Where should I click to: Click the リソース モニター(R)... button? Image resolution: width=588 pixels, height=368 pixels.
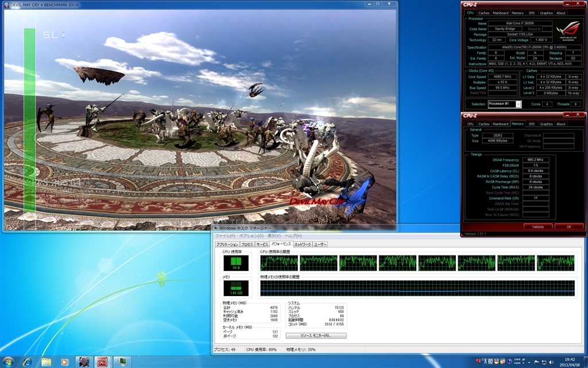316,336
